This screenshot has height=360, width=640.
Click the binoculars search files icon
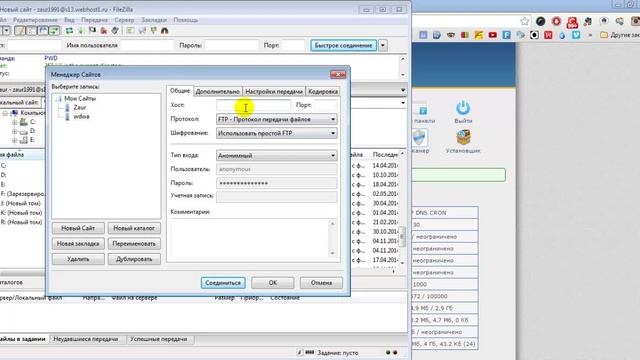[x=164, y=31]
